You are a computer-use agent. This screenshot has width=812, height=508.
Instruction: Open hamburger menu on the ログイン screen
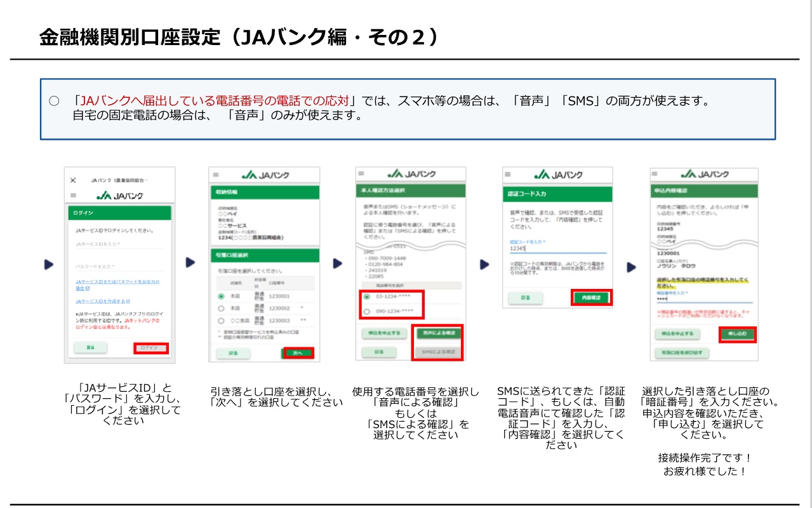click(x=73, y=195)
